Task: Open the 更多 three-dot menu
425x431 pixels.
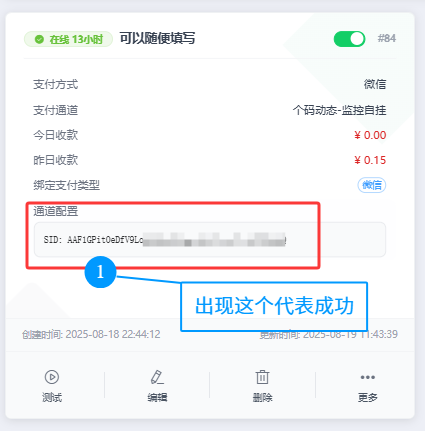Action: [368, 377]
